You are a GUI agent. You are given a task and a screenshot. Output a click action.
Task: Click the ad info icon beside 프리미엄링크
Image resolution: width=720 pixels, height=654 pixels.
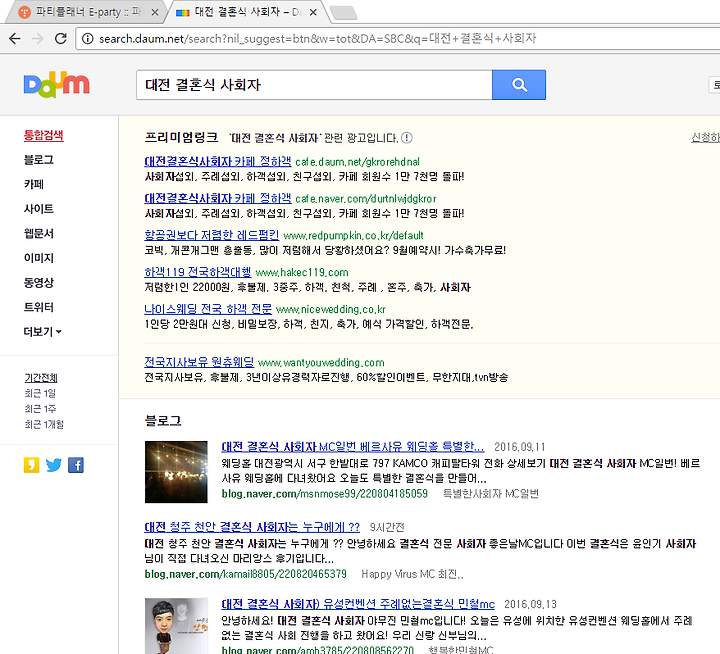pos(407,138)
